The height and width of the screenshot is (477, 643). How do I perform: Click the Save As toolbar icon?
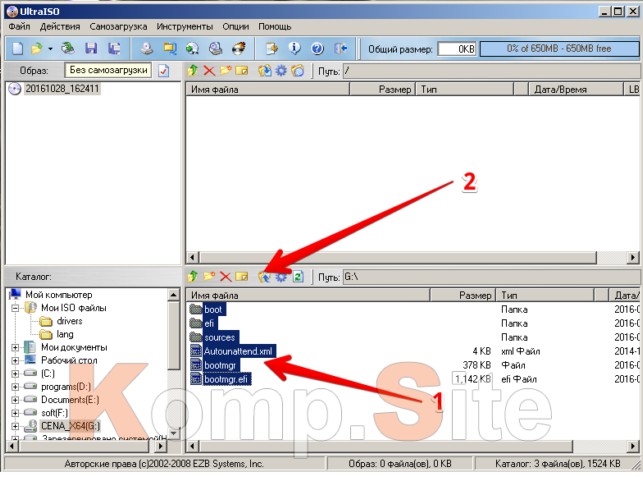114,48
